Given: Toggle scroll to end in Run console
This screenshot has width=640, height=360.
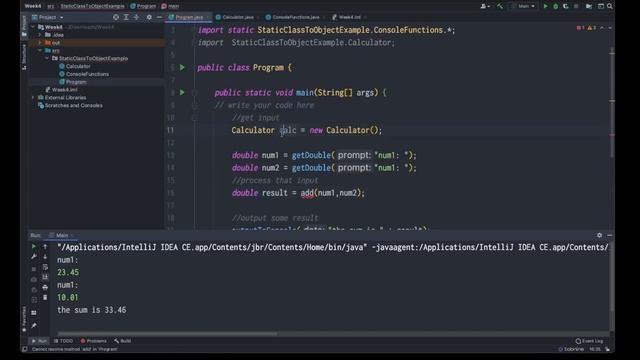Looking at the screenshot, I should (x=45, y=277).
